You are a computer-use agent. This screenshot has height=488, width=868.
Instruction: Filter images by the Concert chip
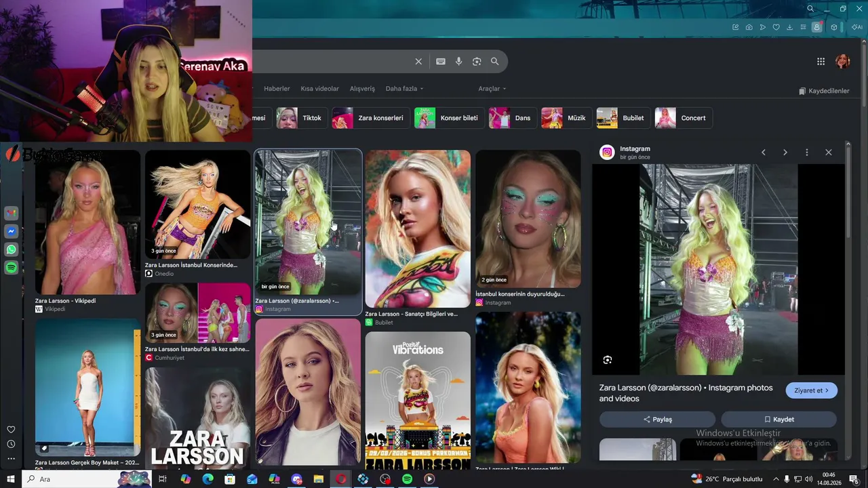[x=684, y=118]
